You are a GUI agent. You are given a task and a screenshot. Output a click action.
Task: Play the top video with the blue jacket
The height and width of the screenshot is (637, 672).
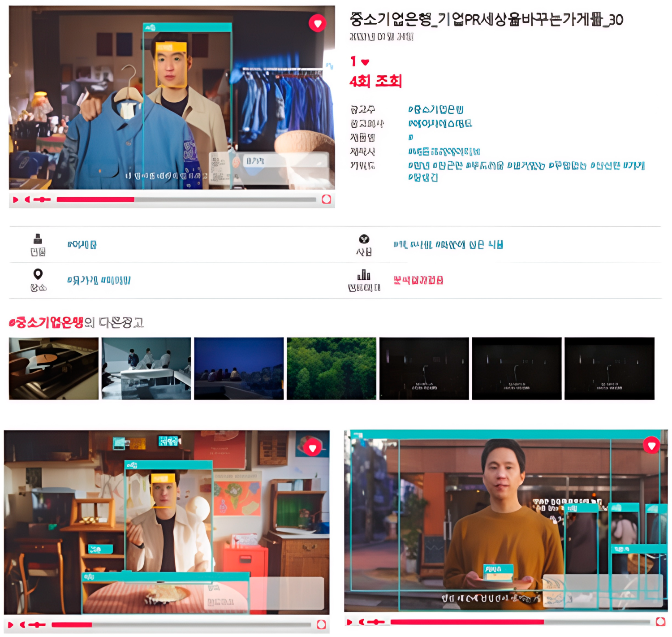coord(16,199)
